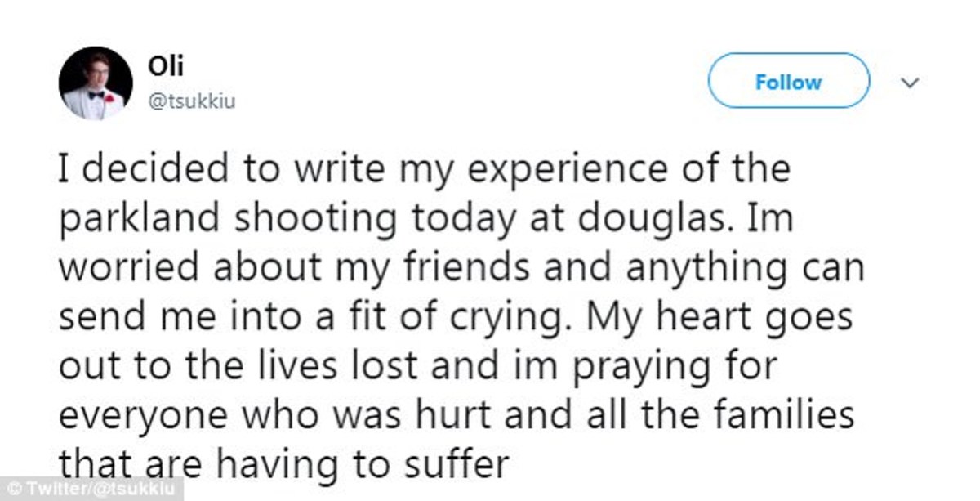Open Oli's profile picture

[96, 83]
